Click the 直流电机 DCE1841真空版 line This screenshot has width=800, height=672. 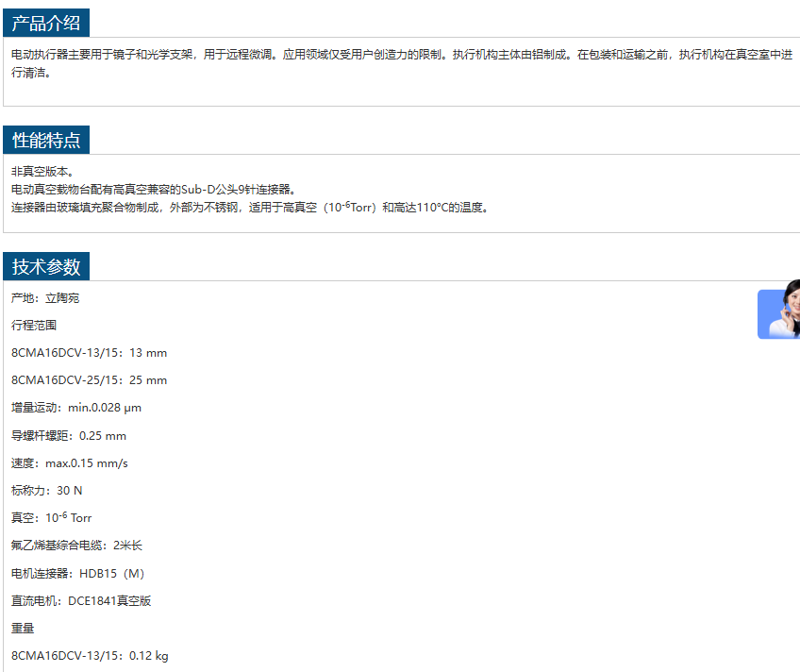click(81, 601)
